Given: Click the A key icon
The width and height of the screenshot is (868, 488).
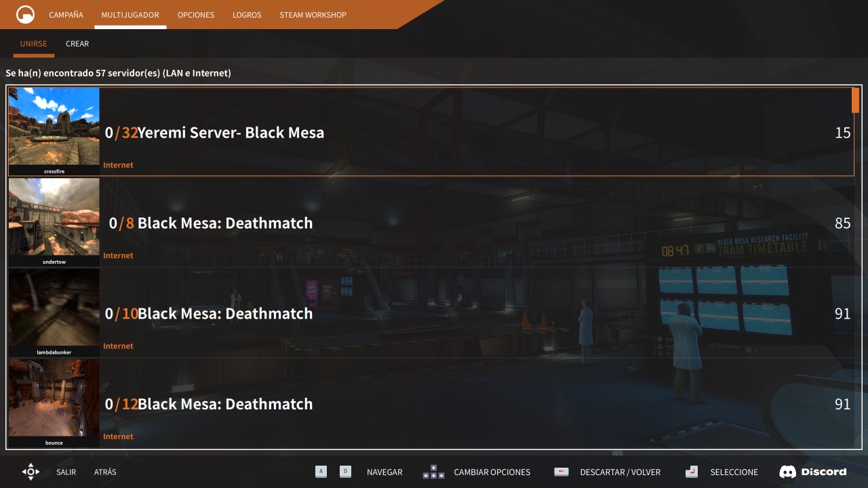Looking at the screenshot, I should pyautogui.click(x=321, y=472).
